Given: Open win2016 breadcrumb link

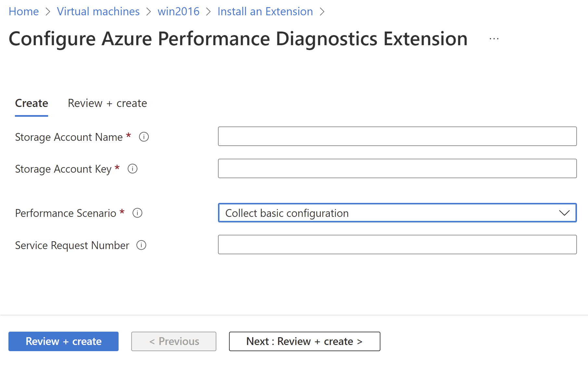Looking at the screenshot, I should click(x=178, y=11).
